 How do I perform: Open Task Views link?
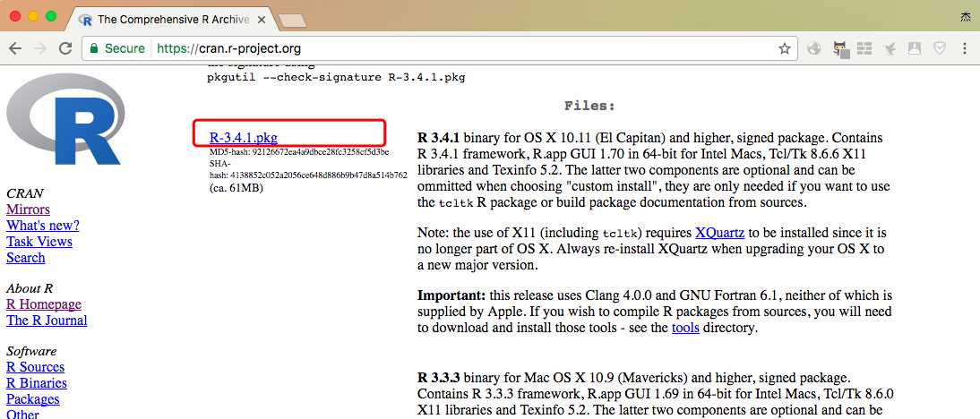pos(39,242)
